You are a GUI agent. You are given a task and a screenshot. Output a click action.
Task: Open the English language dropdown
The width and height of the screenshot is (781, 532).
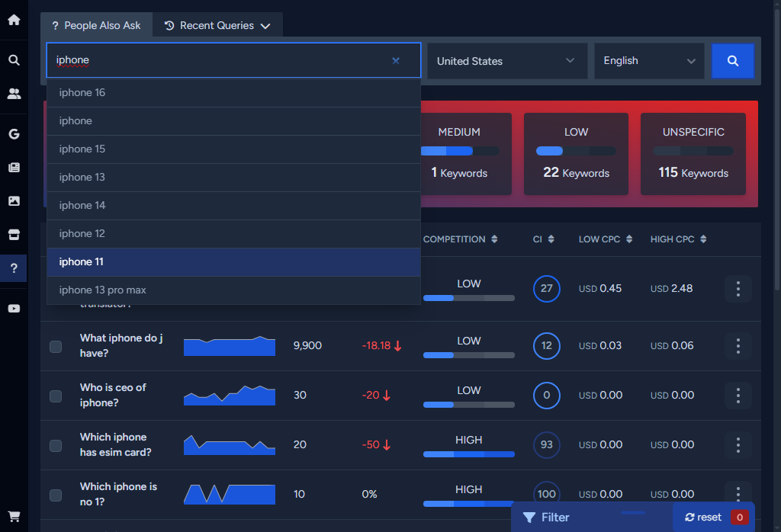coord(649,61)
